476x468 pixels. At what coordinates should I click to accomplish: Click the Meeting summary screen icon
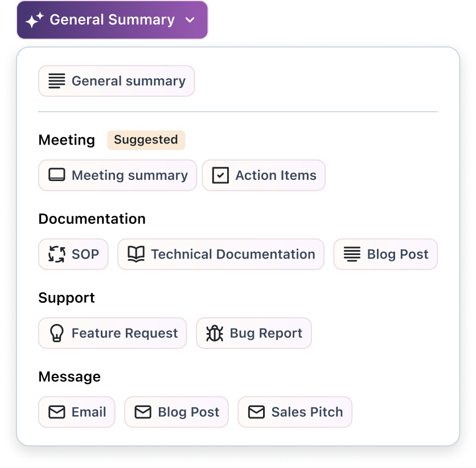(x=56, y=175)
